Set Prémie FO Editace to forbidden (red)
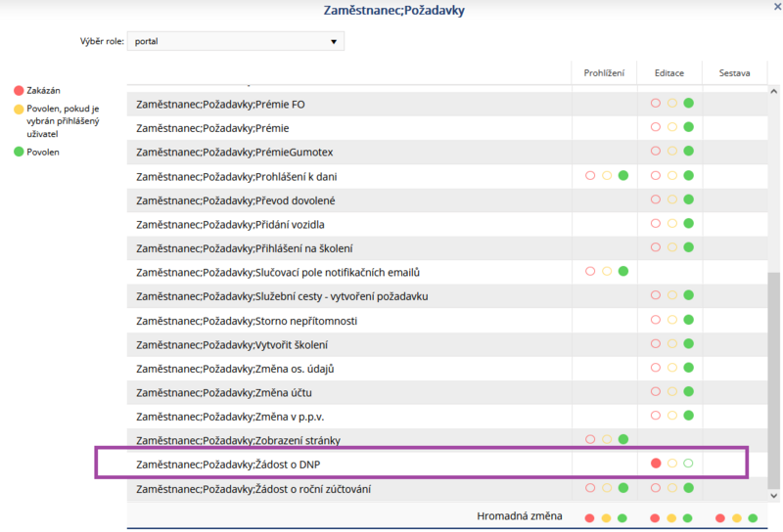Screen dimensions: 783x532 pos(656,104)
